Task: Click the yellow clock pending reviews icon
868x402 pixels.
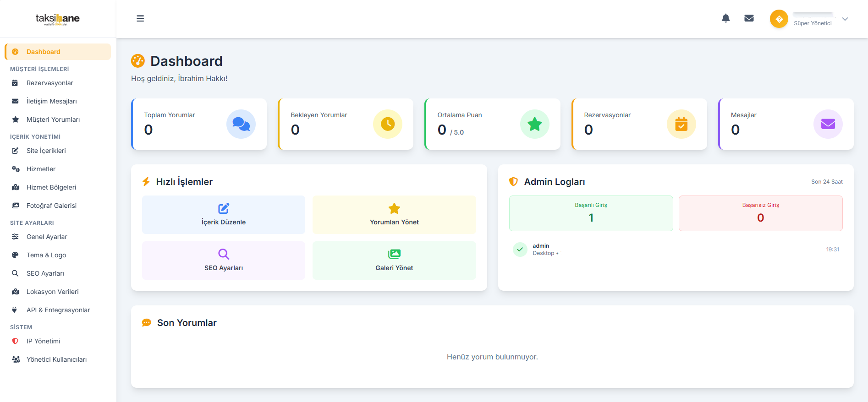Action: [x=388, y=124]
